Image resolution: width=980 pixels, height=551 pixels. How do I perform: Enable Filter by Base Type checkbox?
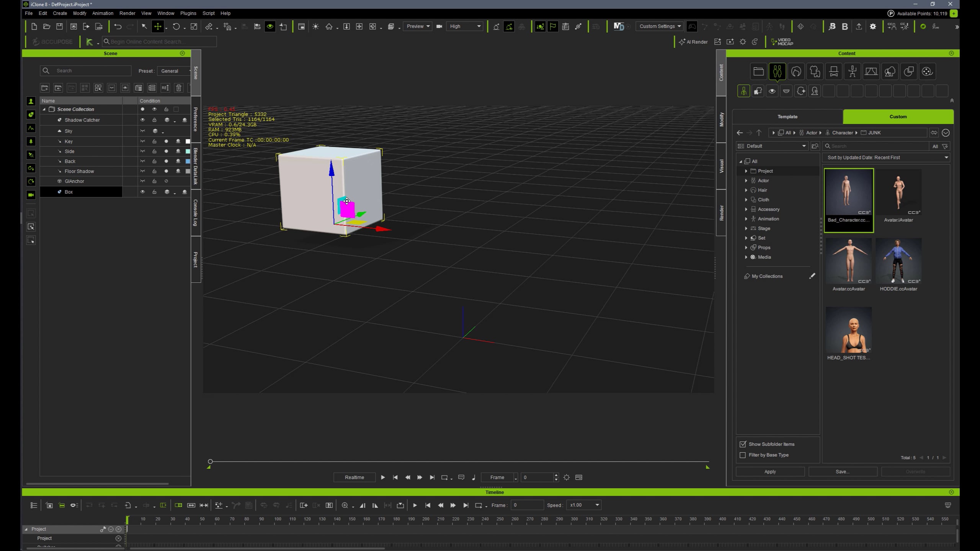[x=743, y=455]
